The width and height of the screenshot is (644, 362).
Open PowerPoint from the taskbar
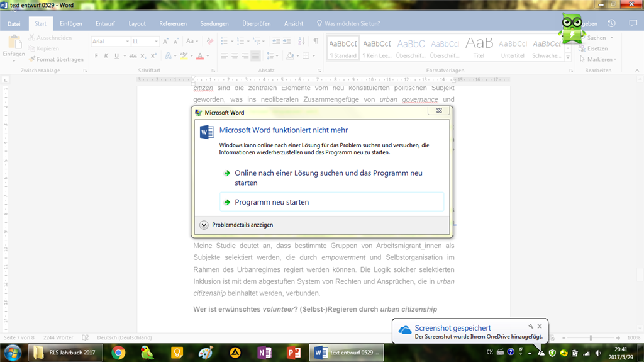(x=294, y=353)
